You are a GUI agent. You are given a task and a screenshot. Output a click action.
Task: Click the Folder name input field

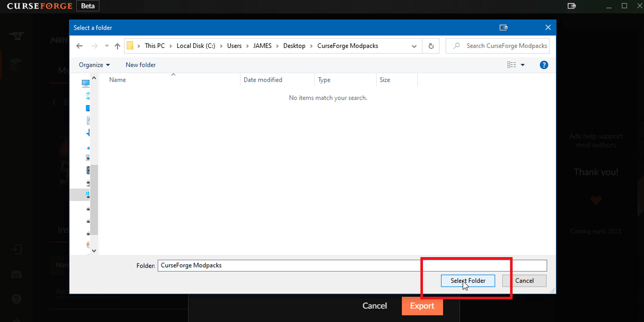tap(352, 265)
